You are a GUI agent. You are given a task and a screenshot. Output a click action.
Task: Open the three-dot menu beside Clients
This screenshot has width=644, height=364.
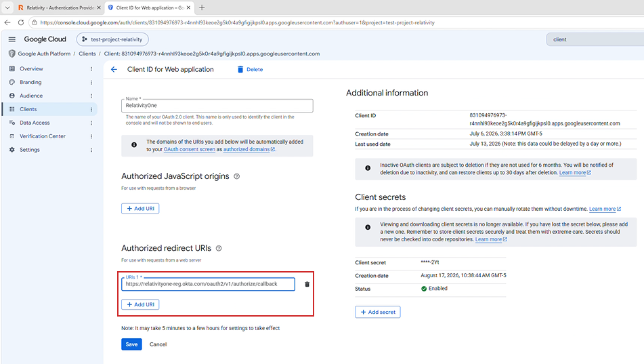pos(91,109)
